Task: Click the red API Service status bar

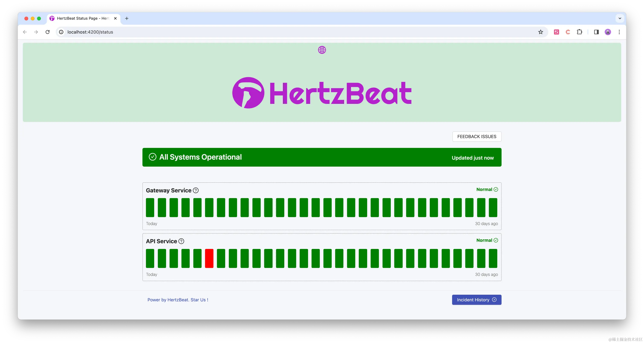Action: pyautogui.click(x=209, y=258)
